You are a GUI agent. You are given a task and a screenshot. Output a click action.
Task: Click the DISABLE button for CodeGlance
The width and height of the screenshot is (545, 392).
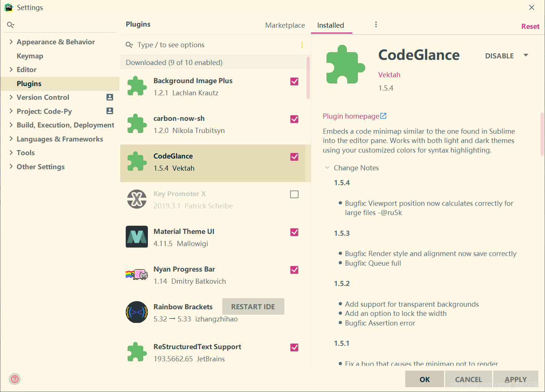pos(499,56)
